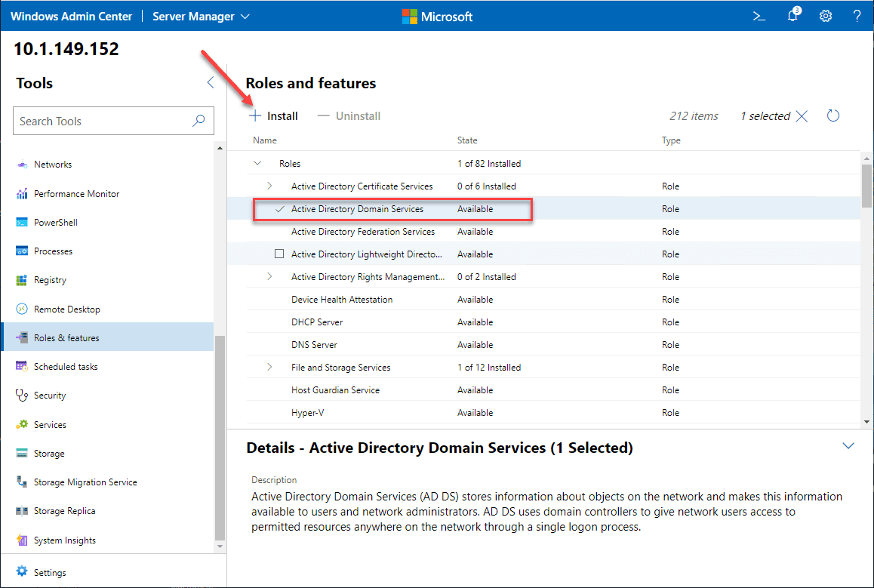Uncheck Active Directory Domain Services row

point(279,209)
